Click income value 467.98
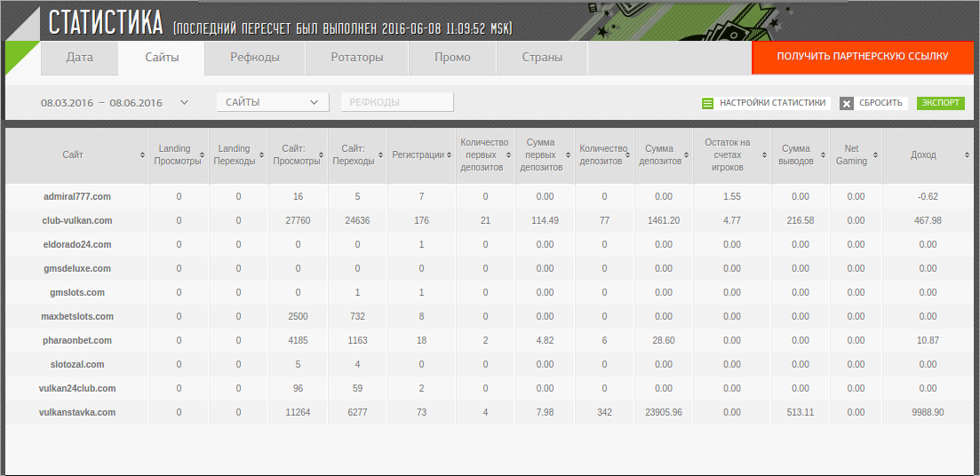Image resolution: width=980 pixels, height=476 pixels. coord(928,220)
